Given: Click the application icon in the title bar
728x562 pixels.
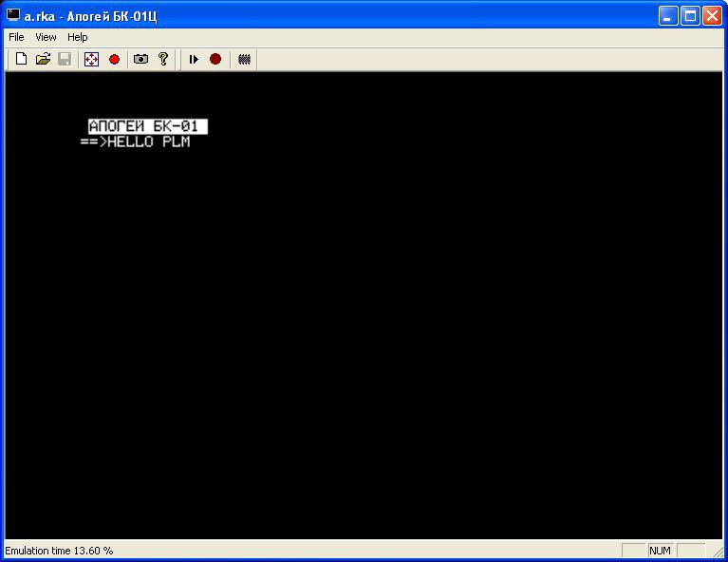Looking at the screenshot, I should click(x=13, y=15).
